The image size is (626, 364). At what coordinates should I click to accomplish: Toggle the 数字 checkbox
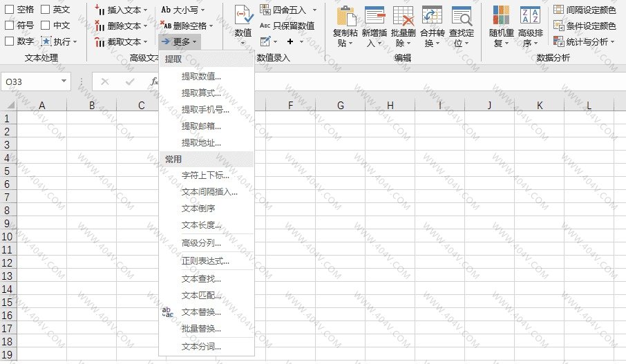tap(10, 41)
